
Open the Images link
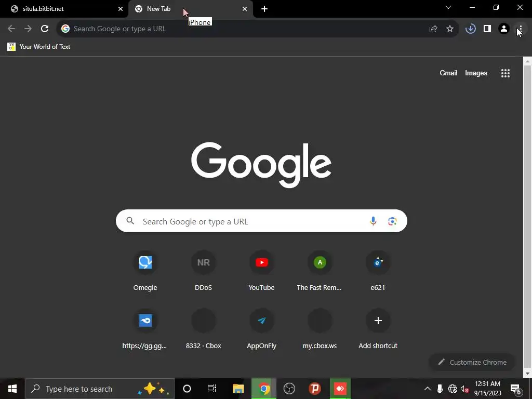coord(476,73)
